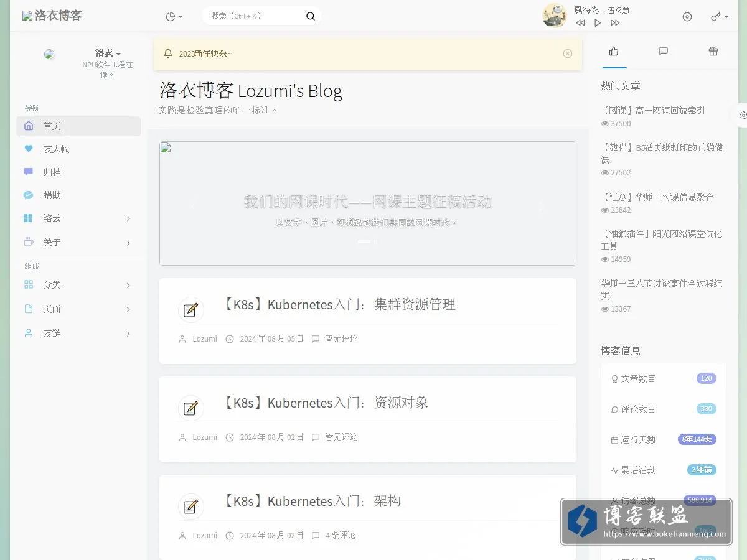Play the music track 風待ち
This screenshot has width=747, height=560.
tap(598, 23)
